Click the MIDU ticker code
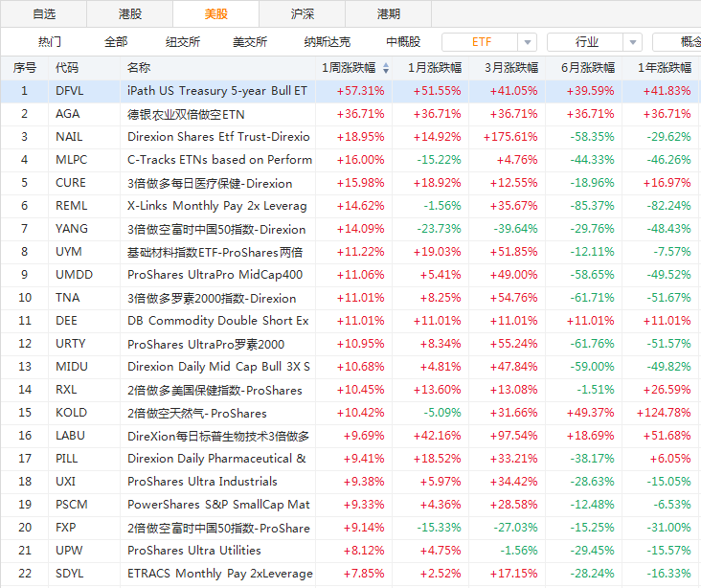701x588 pixels. 72,367
